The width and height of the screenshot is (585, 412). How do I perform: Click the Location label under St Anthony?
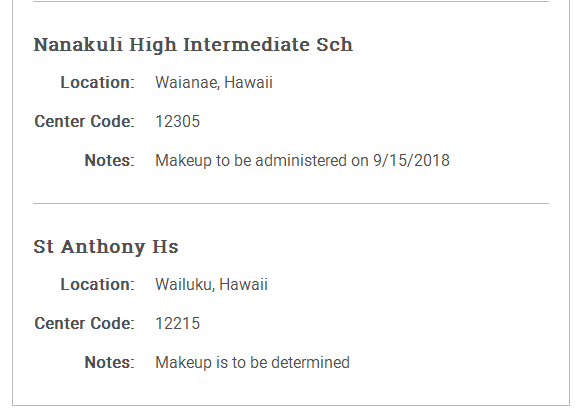click(x=97, y=284)
